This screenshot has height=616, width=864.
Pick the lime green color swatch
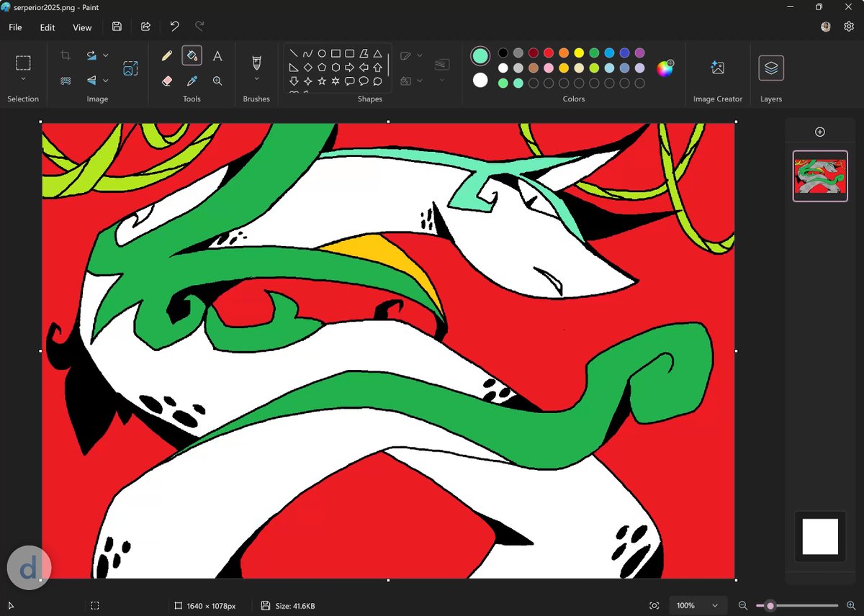[594, 68]
